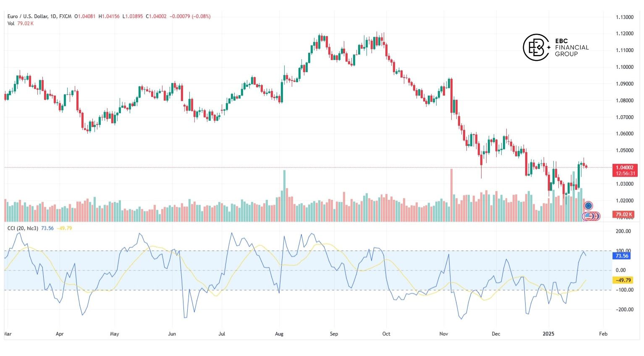The height and width of the screenshot is (356, 644).
Task: Click the 1.12000 price scale level
Action: (624, 34)
